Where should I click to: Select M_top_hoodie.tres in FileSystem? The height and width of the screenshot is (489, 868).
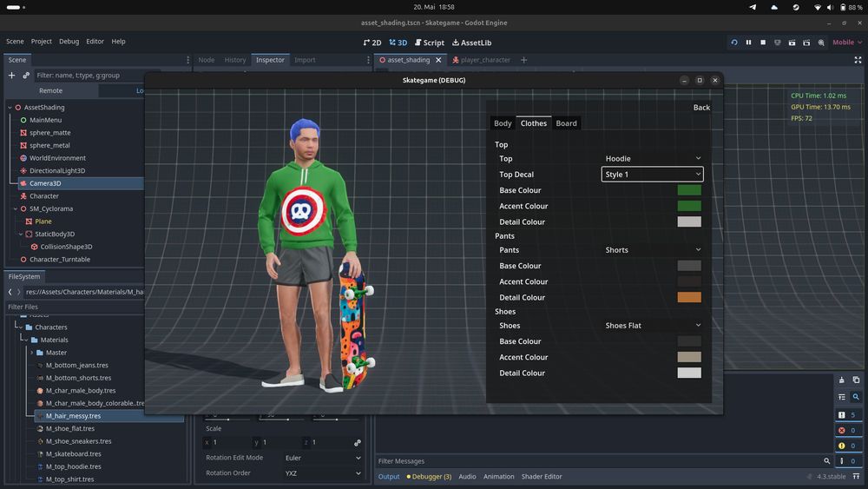(x=73, y=466)
